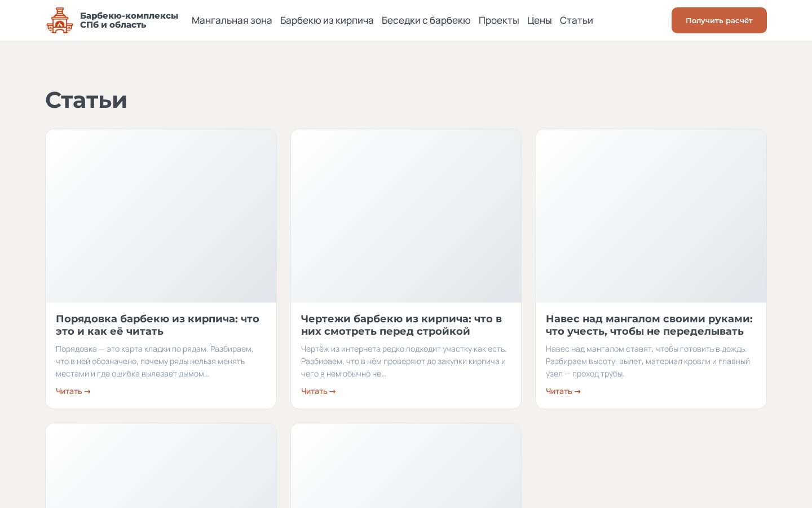812x508 pixels.
Task: Select the Порядовка article cover image
Action: pyautogui.click(x=161, y=216)
